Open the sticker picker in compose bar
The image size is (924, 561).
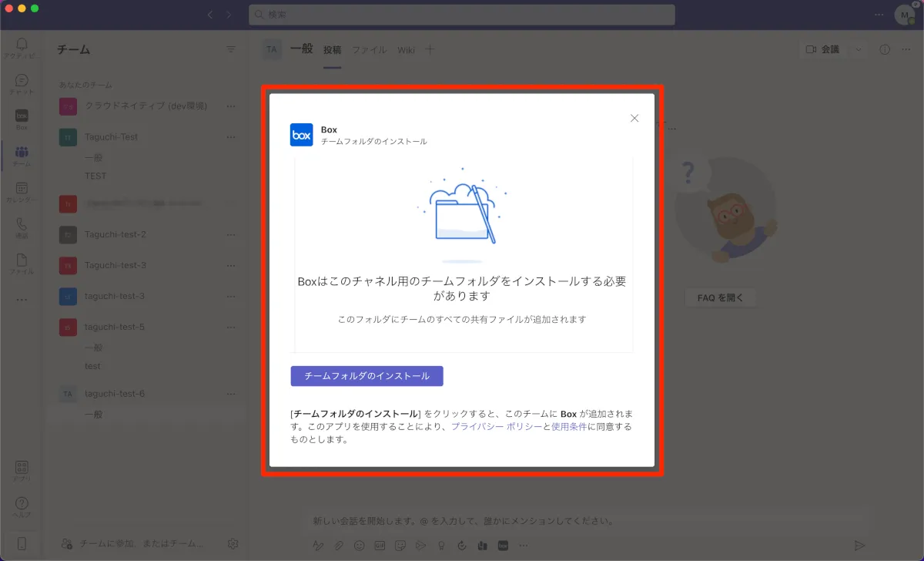[x=400, y=546]
